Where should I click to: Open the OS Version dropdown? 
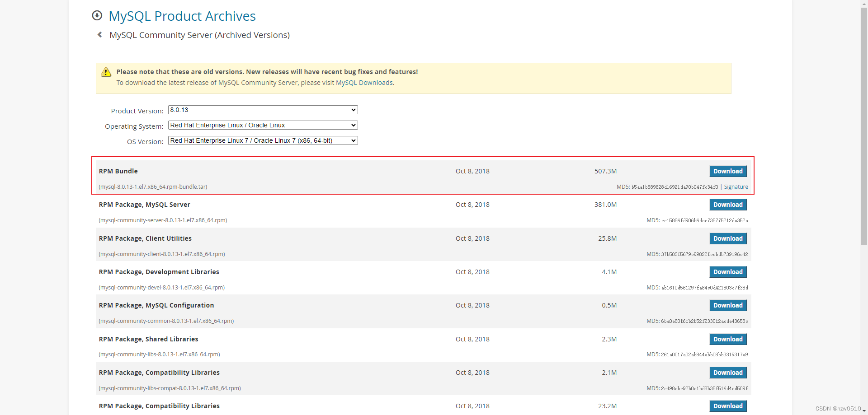263,140
